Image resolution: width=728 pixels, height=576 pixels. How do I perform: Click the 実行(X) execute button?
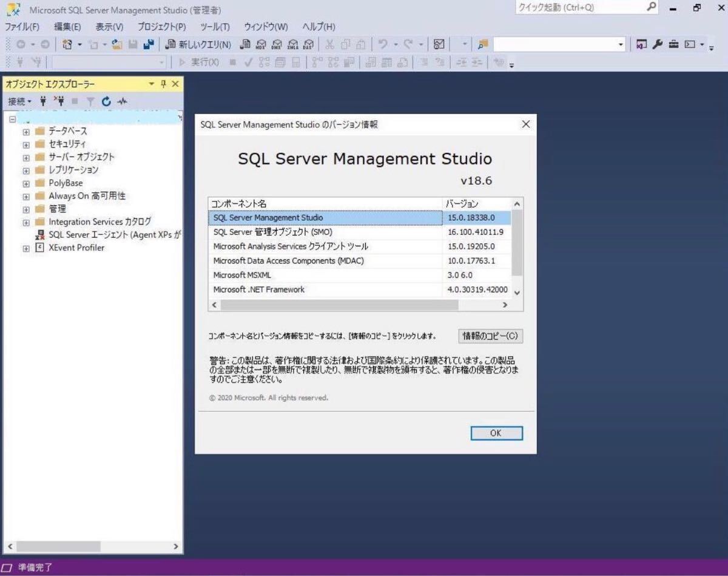(198, 62)
